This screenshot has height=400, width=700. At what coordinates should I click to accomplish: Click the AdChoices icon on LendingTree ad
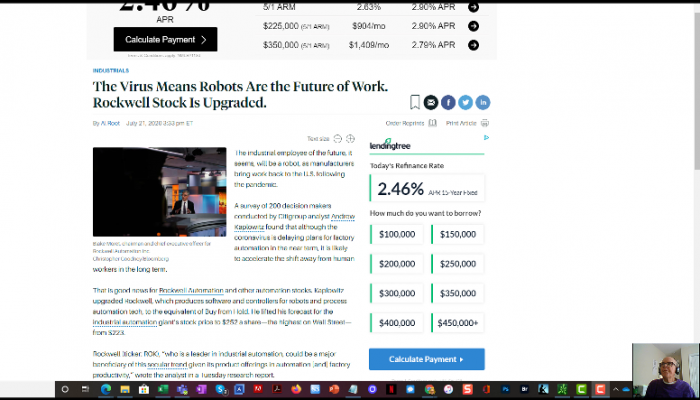click(486, 138)
